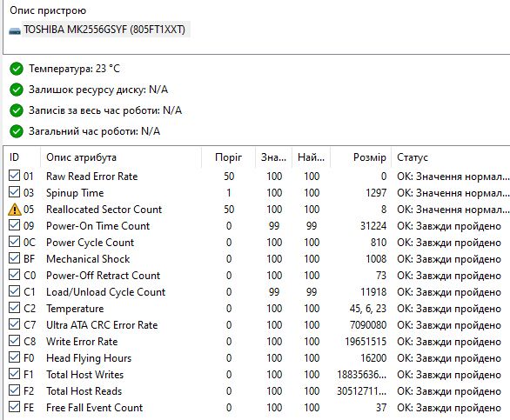This screenshot has width=510, height=420.
Task: Select the Ultra ATA CRC Error Rate name
Action: click(x=102, y=325)
